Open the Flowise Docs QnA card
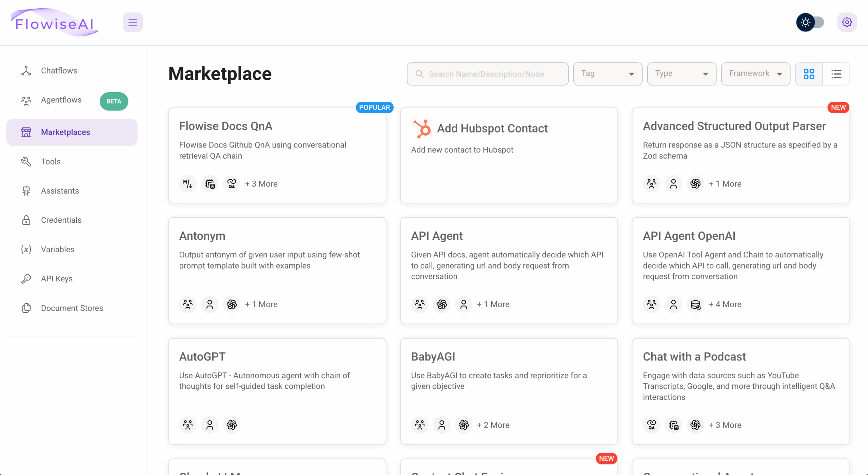 (x=277, y=156)
